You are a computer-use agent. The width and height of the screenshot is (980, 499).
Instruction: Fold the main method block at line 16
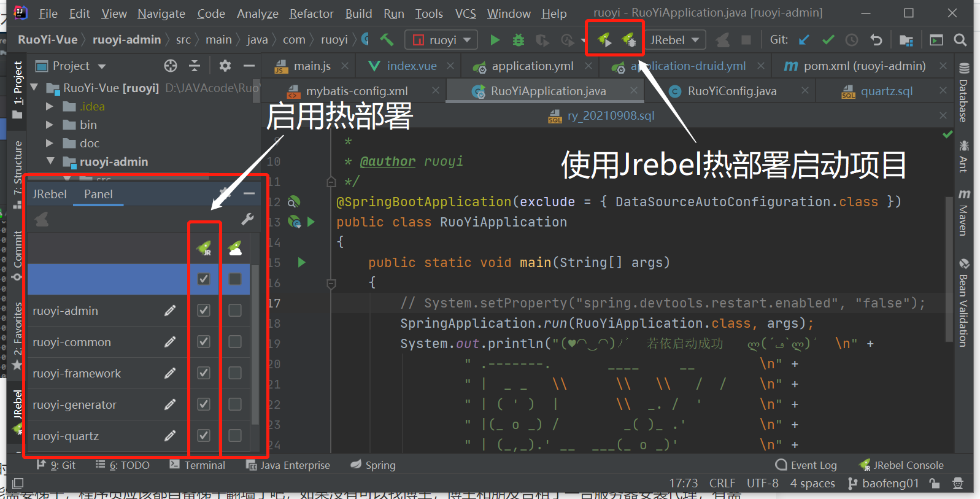pyautogui.click(x=331, y=284)
